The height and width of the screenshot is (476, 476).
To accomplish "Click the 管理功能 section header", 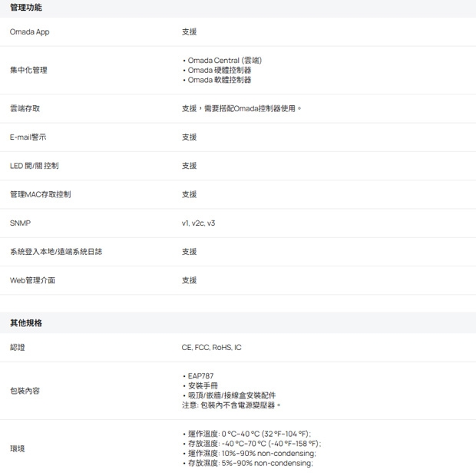I will [26, 7].
